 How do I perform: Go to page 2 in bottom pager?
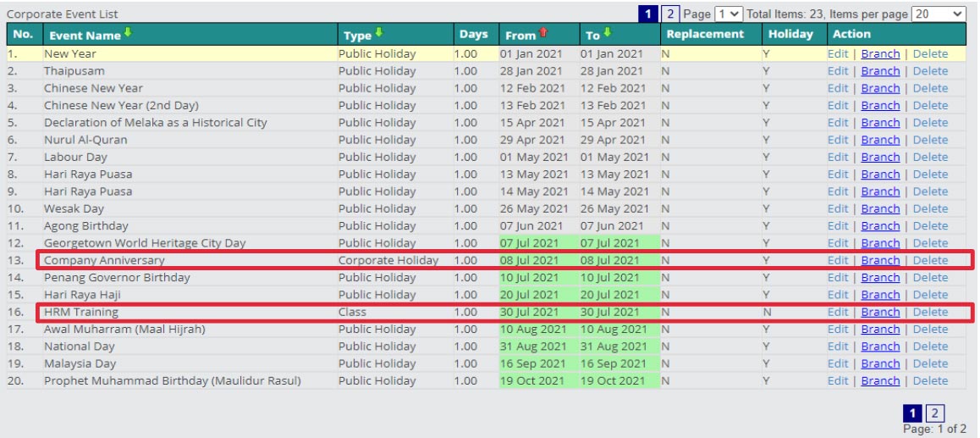(934, 413)
